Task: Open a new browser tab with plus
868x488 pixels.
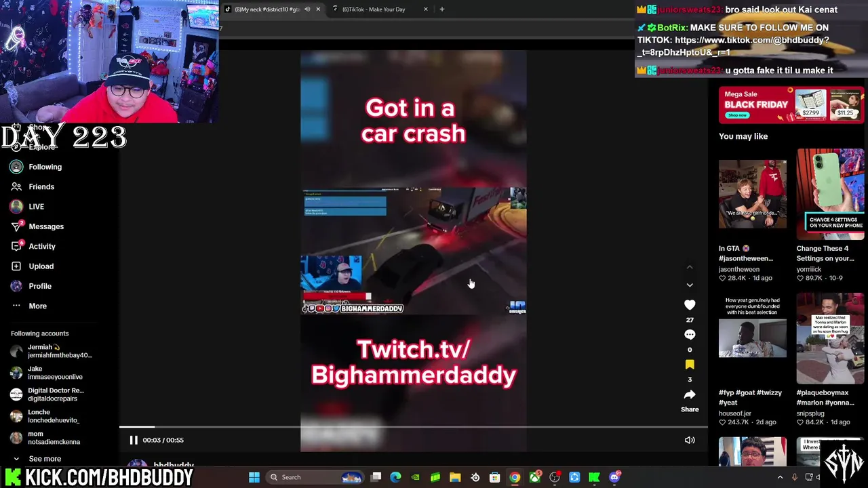Action: click(442, 9)
